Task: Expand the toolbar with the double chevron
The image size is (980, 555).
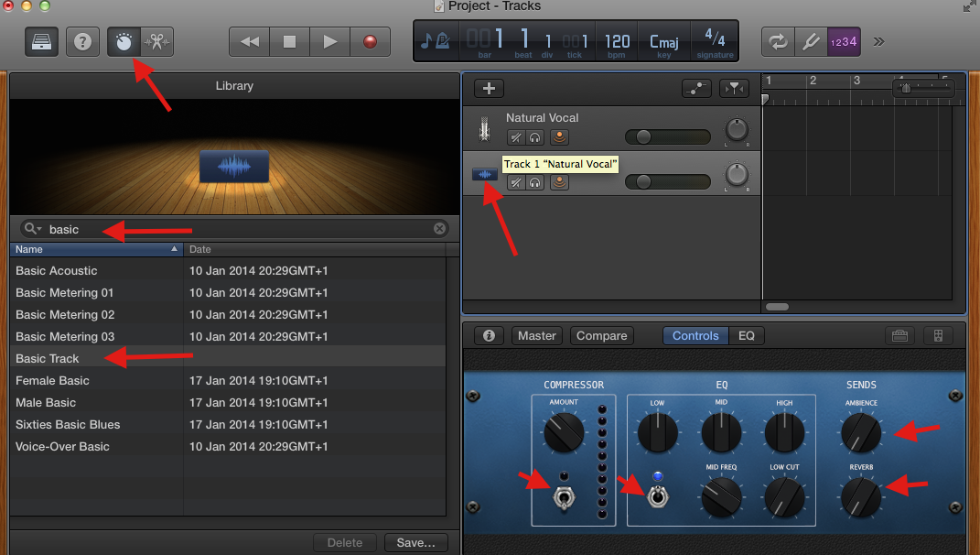Action: (878, 41)
